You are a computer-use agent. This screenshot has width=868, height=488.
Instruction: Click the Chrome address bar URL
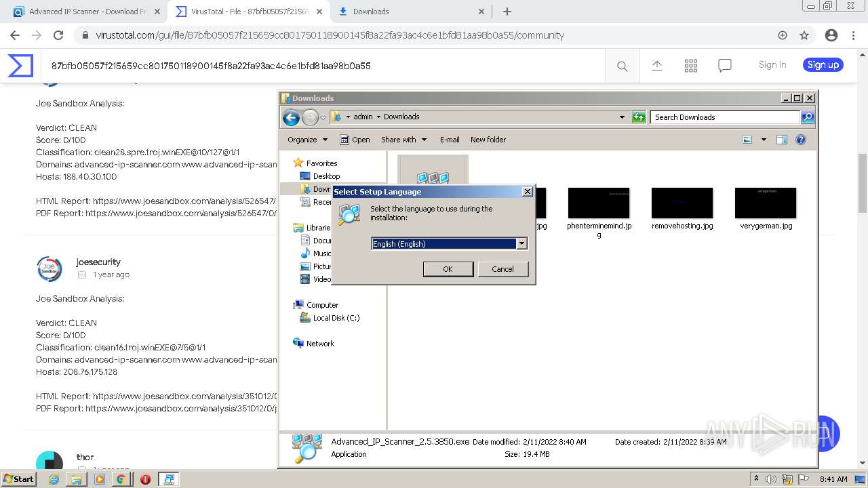tap(330, 35)
